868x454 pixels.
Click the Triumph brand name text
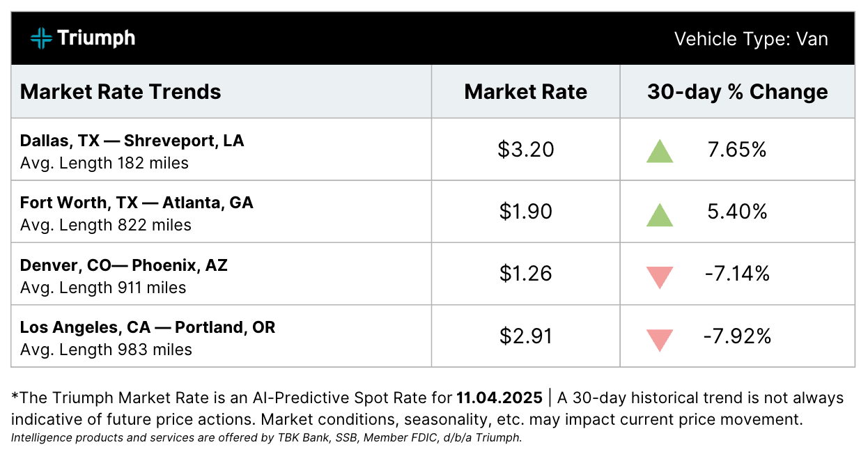coord(96,38)
